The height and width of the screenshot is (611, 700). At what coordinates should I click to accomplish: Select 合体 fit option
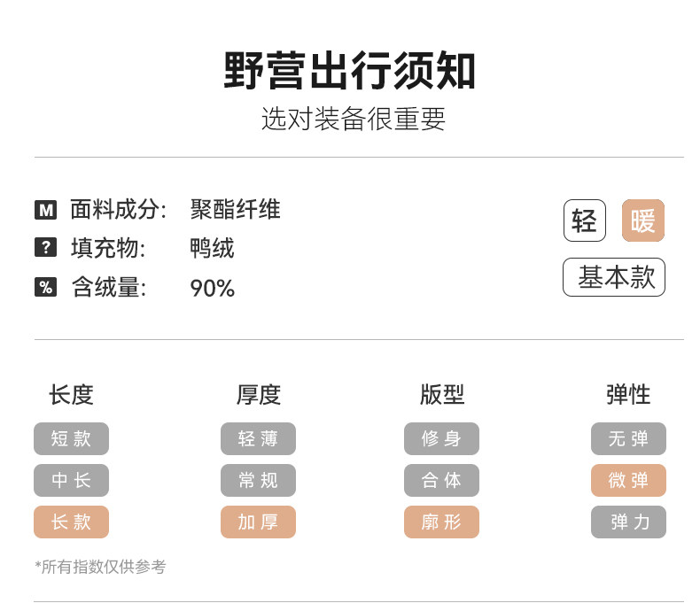pyautogui.click(x=441, y=480)
